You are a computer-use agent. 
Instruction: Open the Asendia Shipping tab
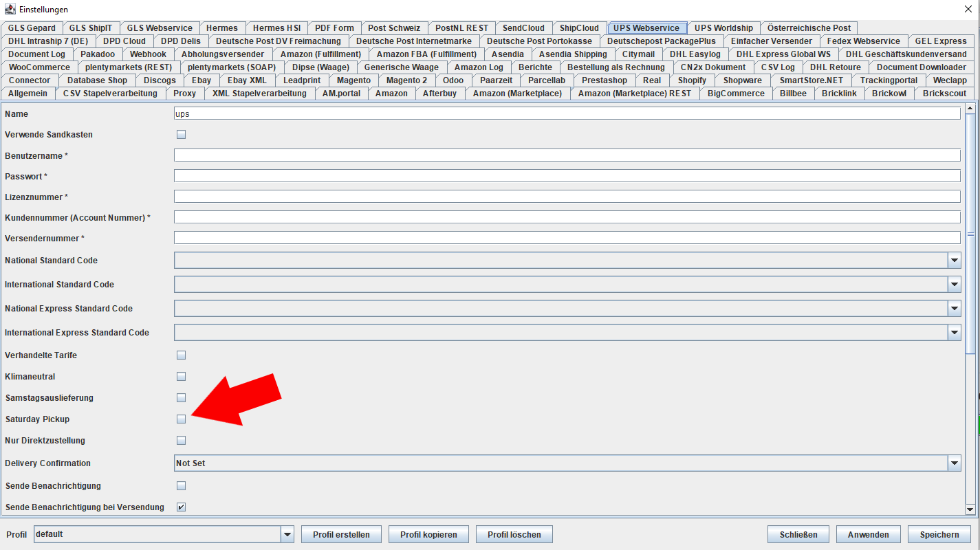573,54
